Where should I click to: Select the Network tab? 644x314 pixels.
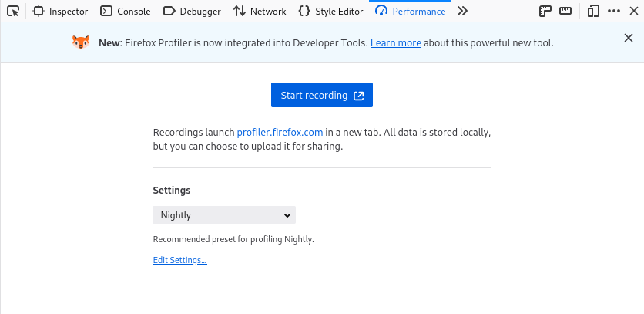(x=260, y=12)
